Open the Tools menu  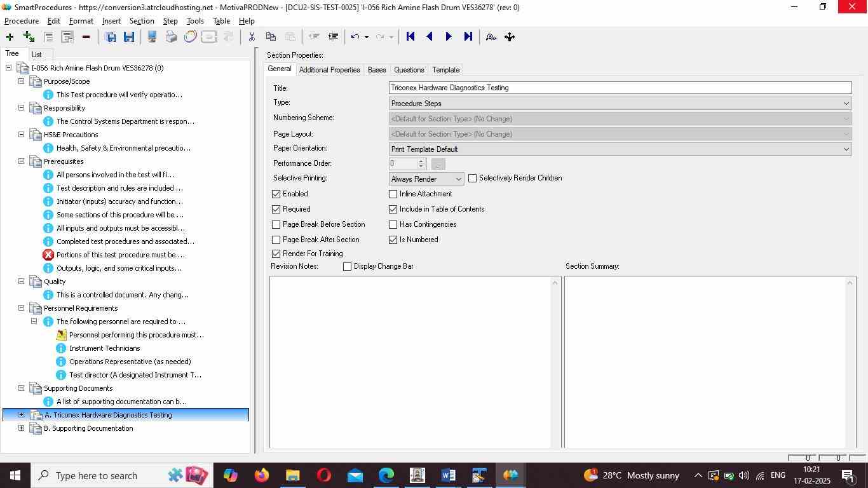point(195,21)
